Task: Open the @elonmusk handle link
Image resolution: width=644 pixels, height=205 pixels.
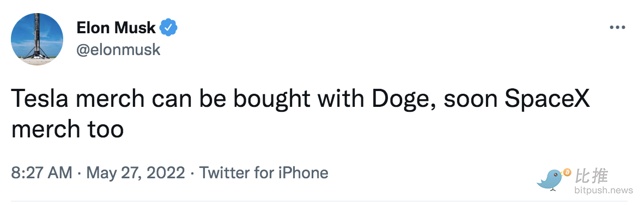Action: pos(118,50)
